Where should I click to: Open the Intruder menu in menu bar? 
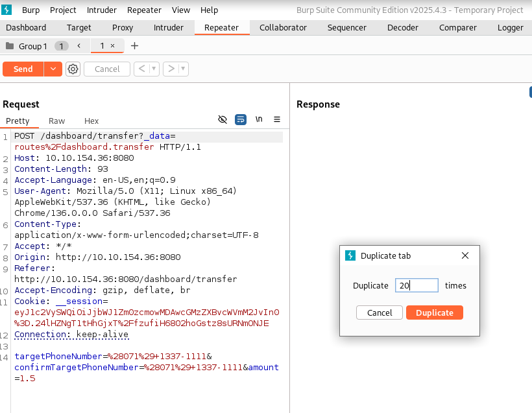point(102,10)
